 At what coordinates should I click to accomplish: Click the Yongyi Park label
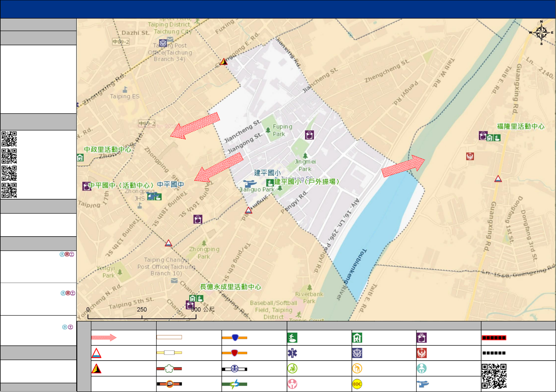(106, 272)
